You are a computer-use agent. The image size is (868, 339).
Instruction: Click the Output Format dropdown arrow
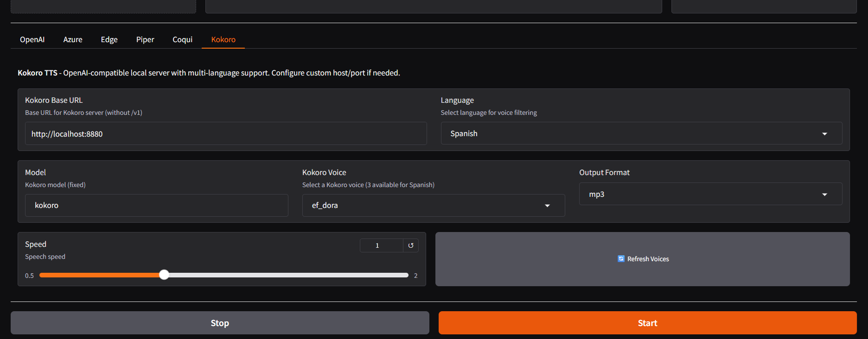(x=824, y=195)
